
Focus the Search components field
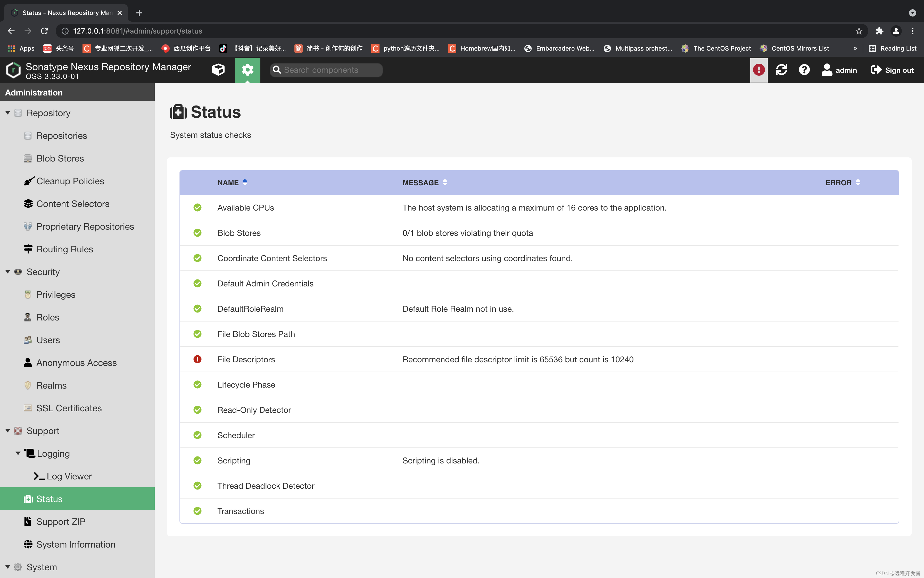click(326, 70)
